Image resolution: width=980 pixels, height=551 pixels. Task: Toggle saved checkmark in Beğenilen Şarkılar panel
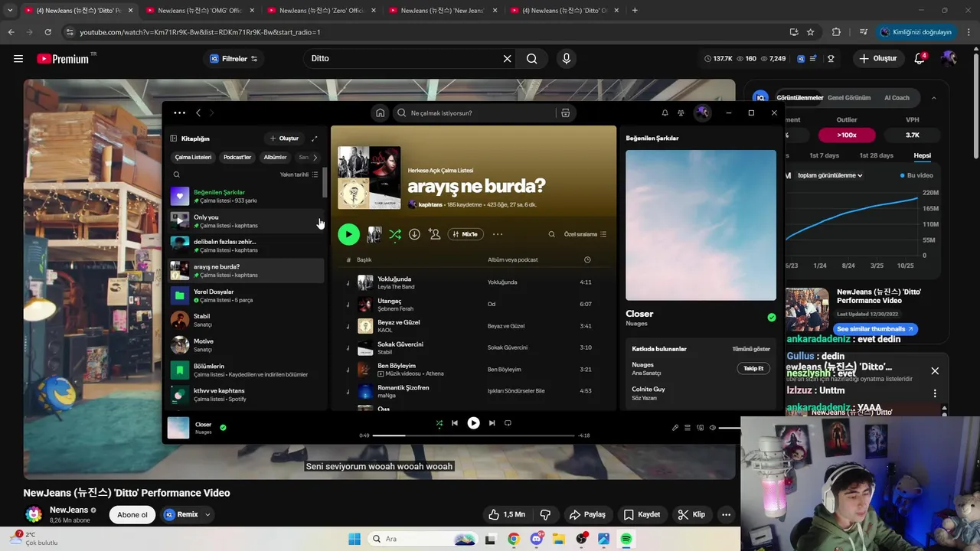[x=771, y=317]
